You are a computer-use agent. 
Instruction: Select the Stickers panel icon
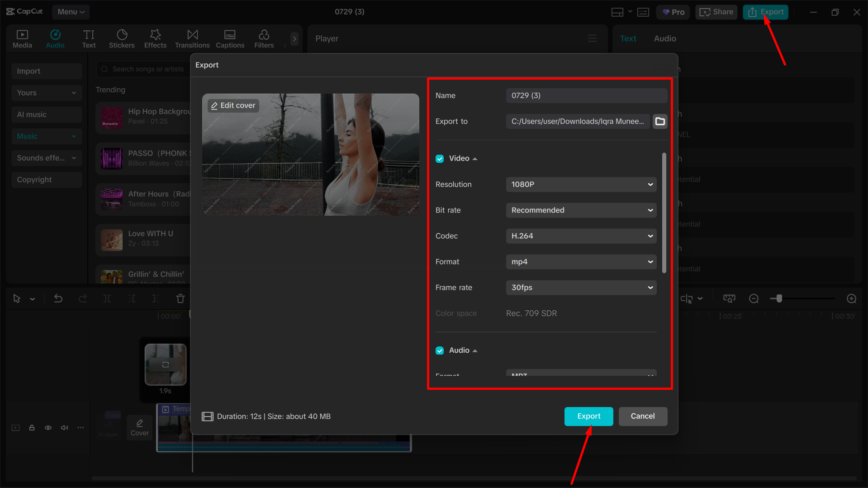[122, 38]
